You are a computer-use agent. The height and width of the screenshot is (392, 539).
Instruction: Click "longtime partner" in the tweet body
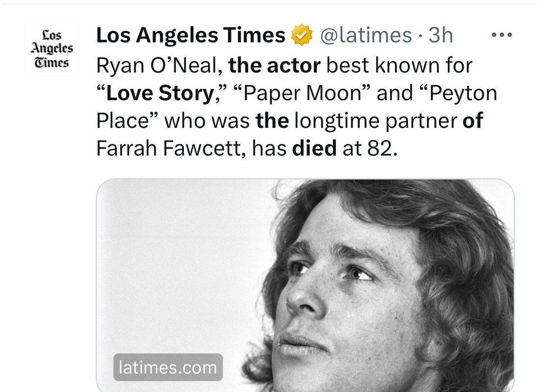tap(376, 121)
